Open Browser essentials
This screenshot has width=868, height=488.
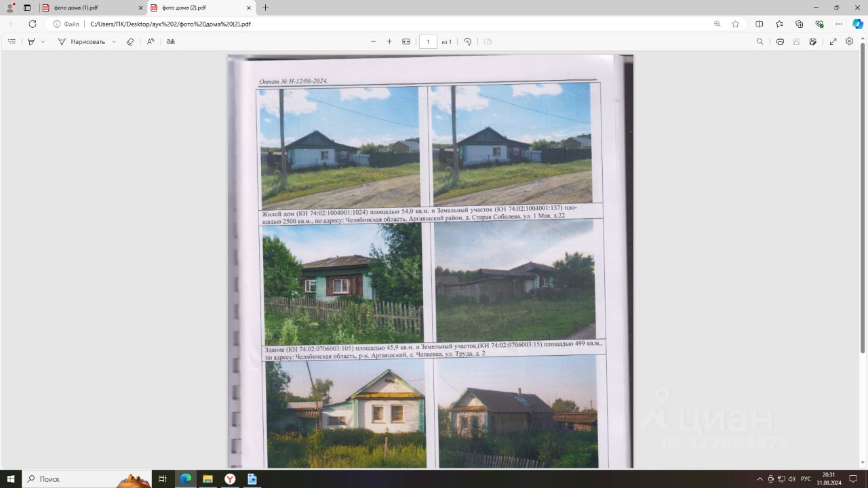pyautogui.click(x=819, y=24)
